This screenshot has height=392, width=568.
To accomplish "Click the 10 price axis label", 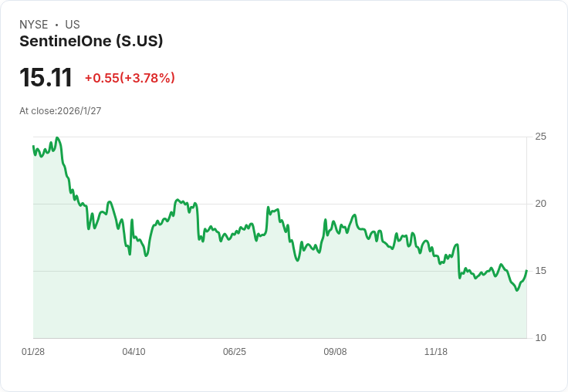I will [541, 338].
